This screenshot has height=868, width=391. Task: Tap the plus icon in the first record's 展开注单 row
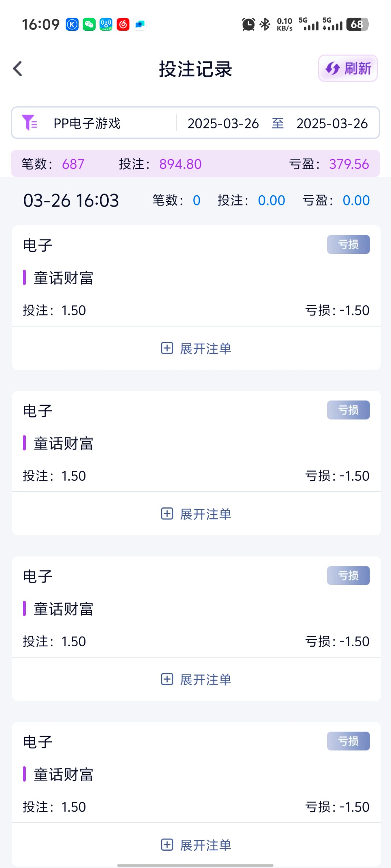point(167,348)
